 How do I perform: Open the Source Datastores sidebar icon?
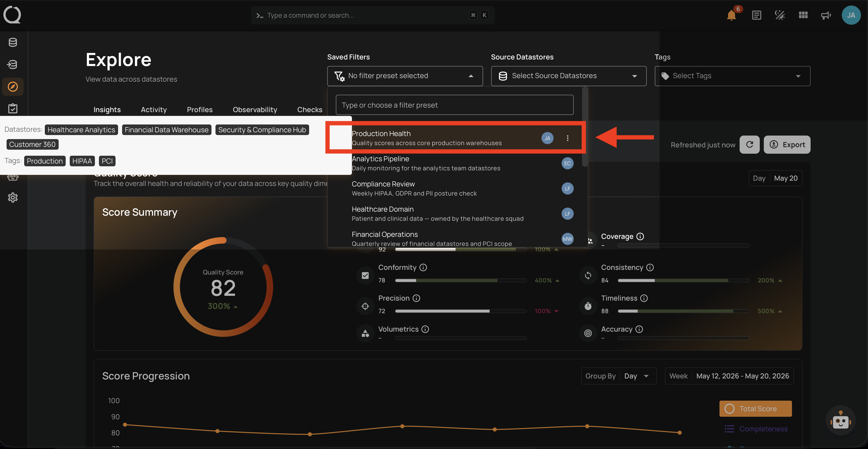pos(13,43)
